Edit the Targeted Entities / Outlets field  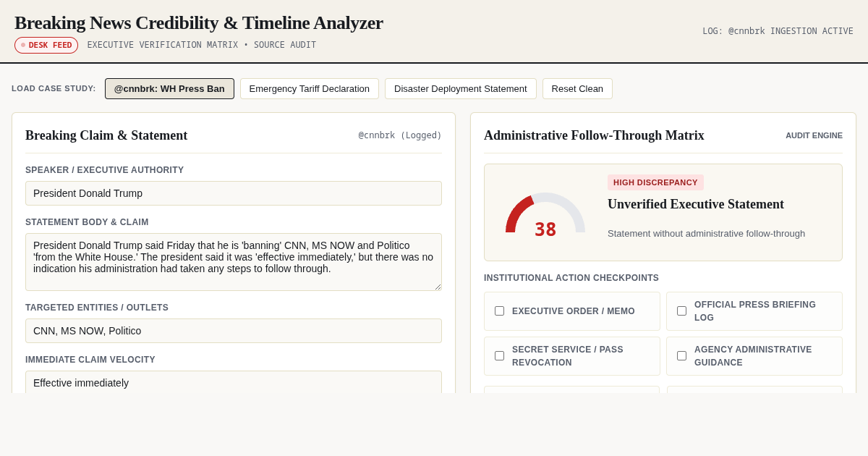234,331
